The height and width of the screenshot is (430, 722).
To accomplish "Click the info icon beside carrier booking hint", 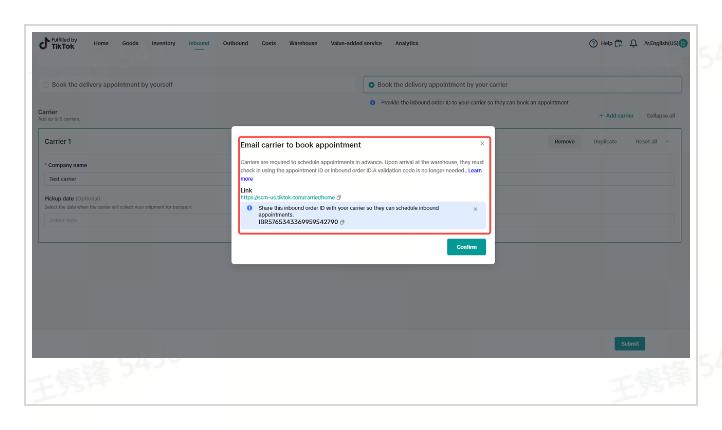I will [x=372, y=103].
